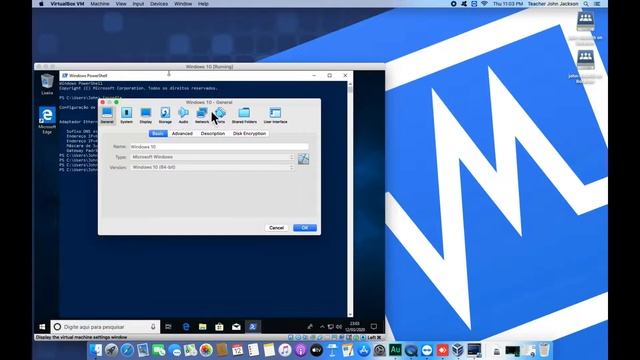Open Photos from the Dock
This screenshot has height=360, width=640.
coord(206,350)
